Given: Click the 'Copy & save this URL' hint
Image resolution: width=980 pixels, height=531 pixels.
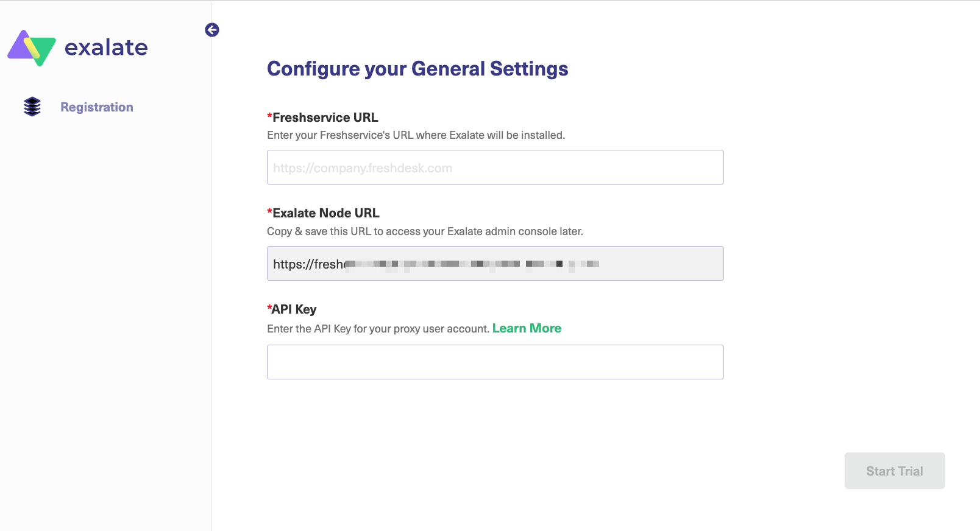Looking at the screenshot, I should (425, 231).
